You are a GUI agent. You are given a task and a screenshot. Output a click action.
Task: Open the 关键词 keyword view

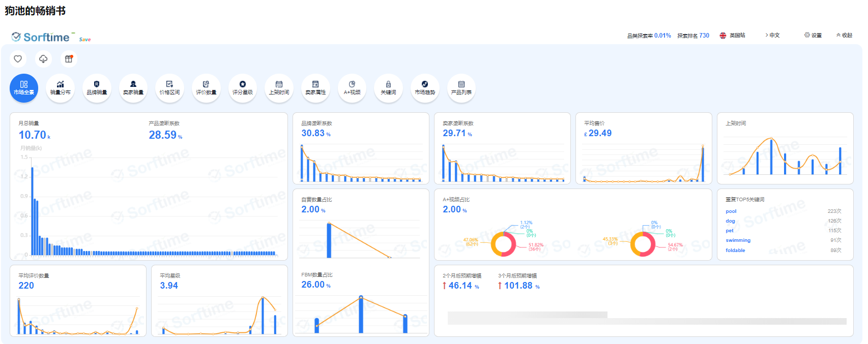(388, 88)
